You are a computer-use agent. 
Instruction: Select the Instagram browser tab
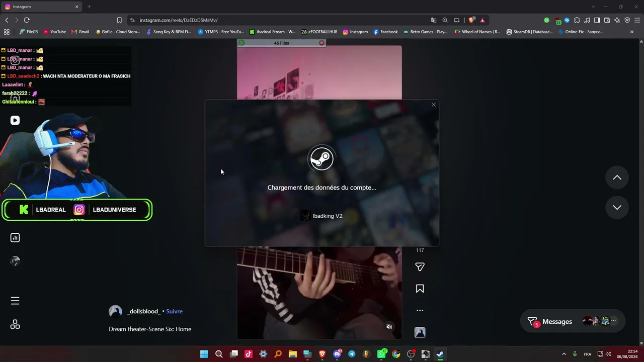[x=41, y=7]
